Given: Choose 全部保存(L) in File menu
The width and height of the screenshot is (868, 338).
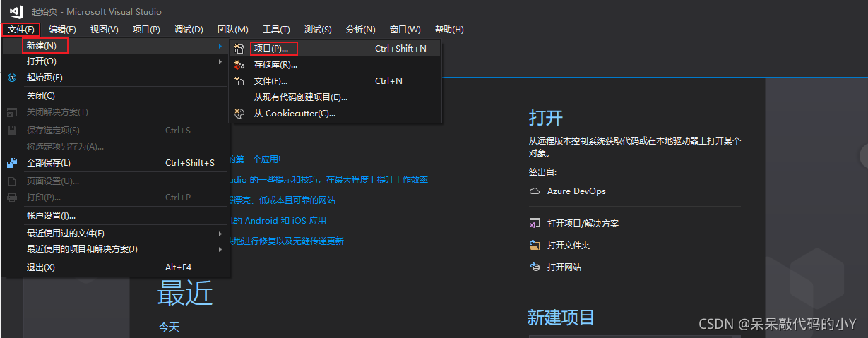Looking at the screenshot, I should coord(116,163).
